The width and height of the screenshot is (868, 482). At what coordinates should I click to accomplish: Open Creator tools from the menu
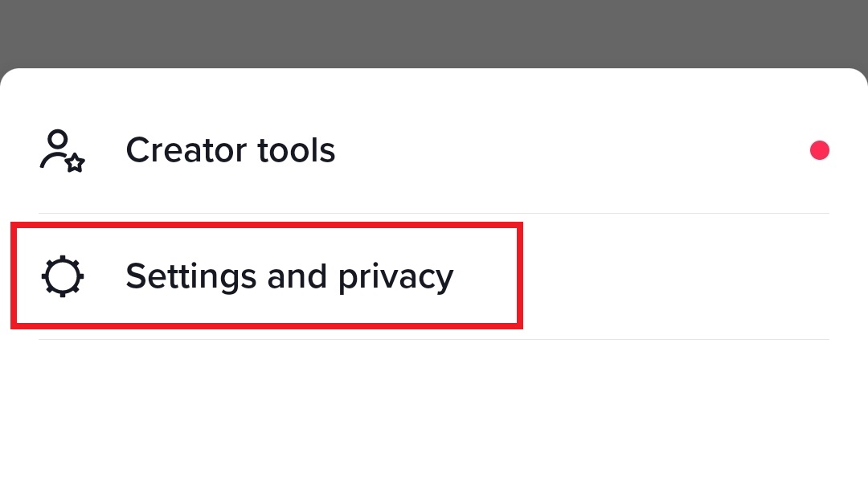click(x=231, y=150)
